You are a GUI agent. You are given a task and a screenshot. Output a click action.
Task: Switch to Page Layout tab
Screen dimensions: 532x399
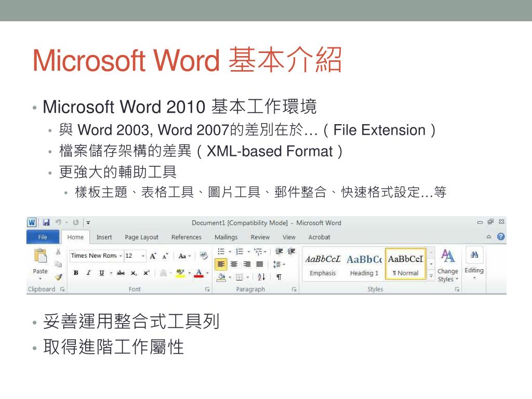141,237
